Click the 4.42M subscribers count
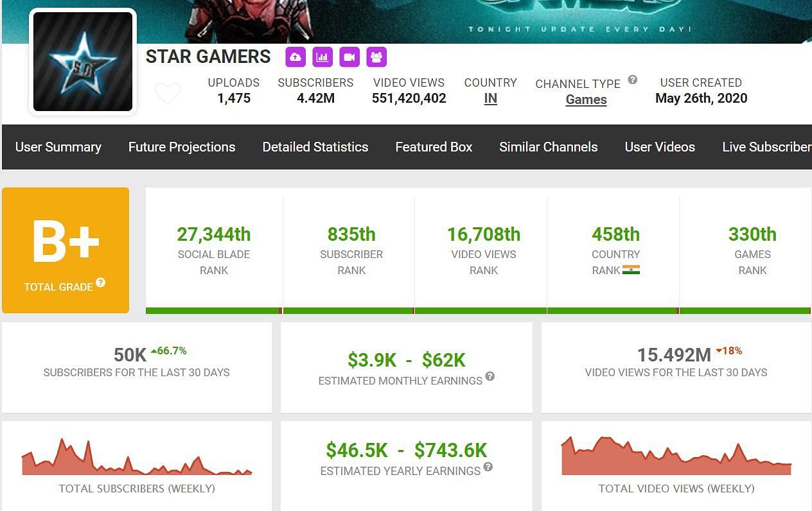This screenshot has height=511, width=812. coord(315,98)
